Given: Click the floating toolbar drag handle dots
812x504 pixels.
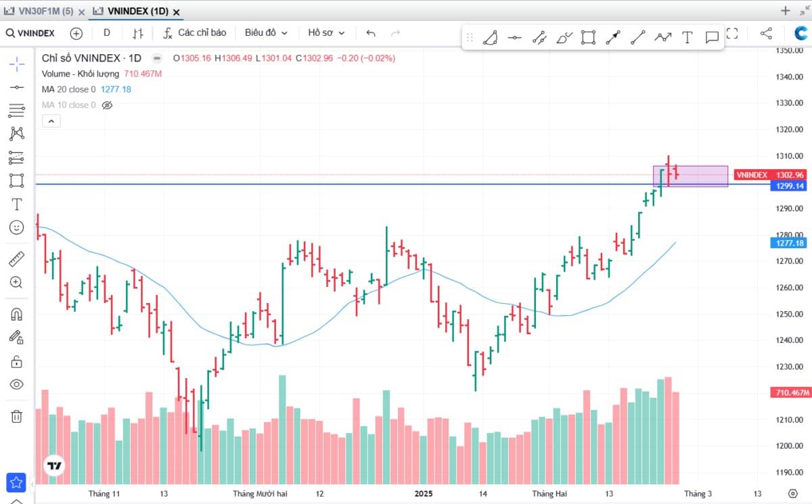Looking at the screenshot, I should (x=470, y=37).
